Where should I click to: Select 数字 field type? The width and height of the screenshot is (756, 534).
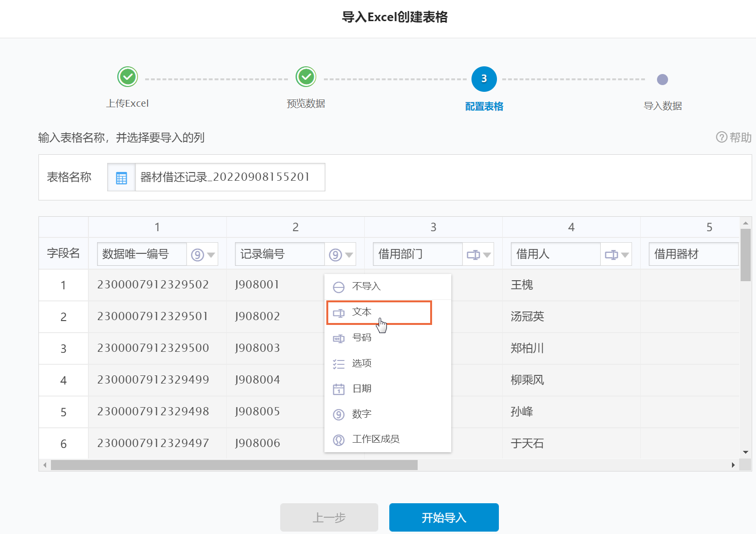(388, 414)
